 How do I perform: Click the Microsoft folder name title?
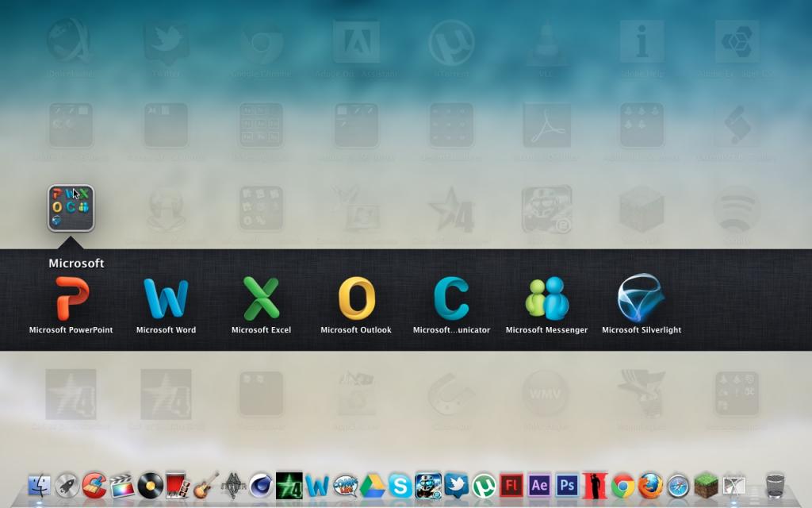[x=76, y=264]
